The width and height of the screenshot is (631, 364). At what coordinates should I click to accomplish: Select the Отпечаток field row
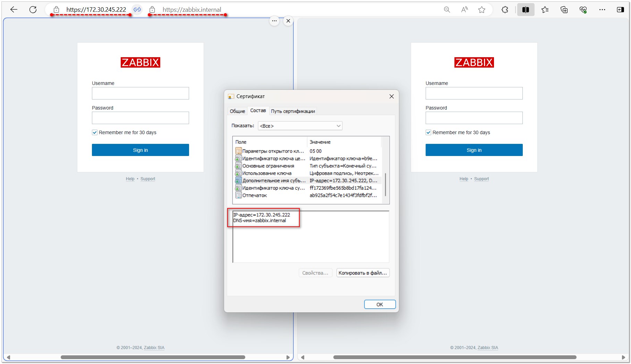point(255,195)
